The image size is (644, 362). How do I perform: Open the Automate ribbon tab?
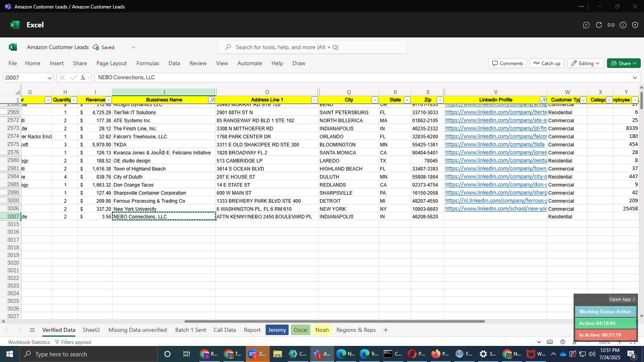[250, 63]
